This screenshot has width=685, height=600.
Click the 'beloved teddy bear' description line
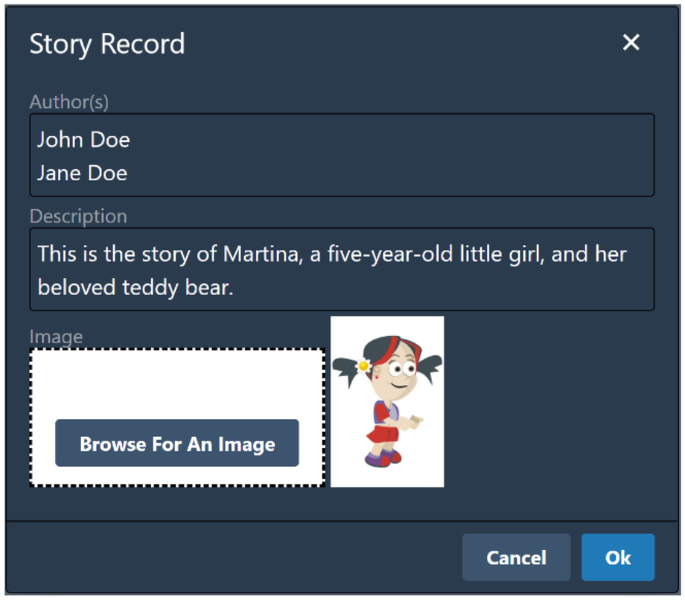135,288
